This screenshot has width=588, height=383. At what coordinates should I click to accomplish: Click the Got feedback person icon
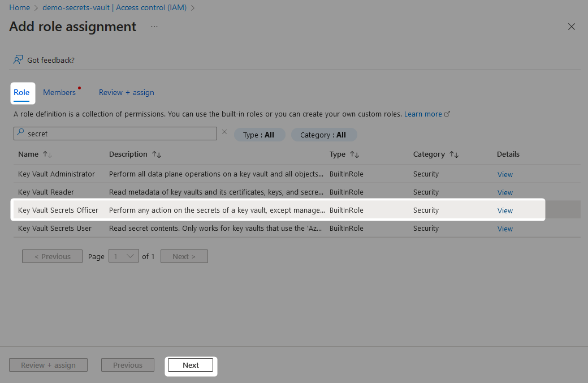18,59
